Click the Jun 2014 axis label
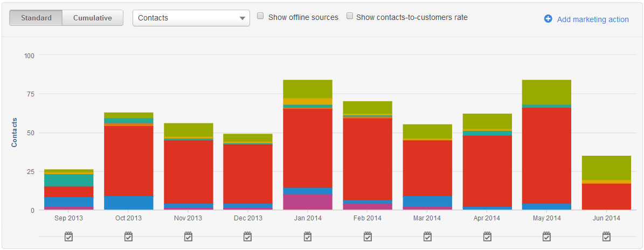644x250 pixels. coord(606,218)
